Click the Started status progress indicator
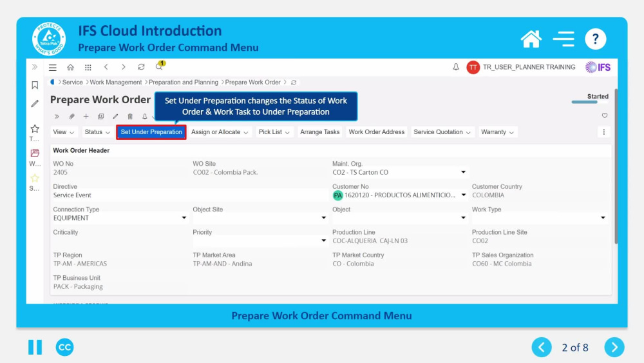Viewport: 644px width, 363px height. [590, 98]
